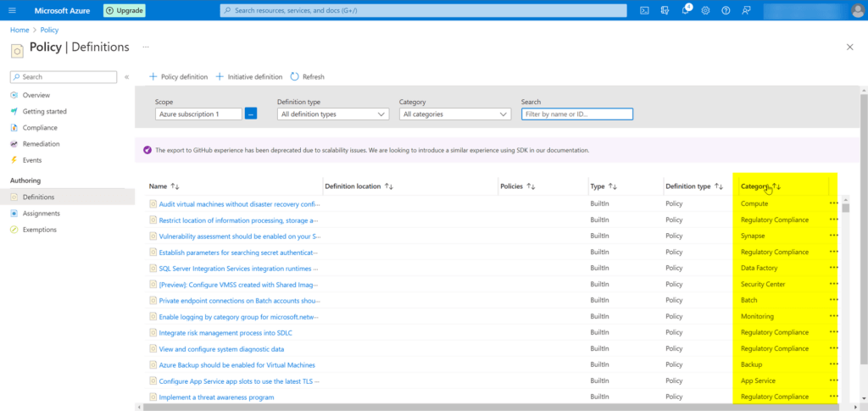Open 'SQL Server Integration Services' policy
Screen dimensions: 868x411
pyautogui.click(x=238, y=268)
